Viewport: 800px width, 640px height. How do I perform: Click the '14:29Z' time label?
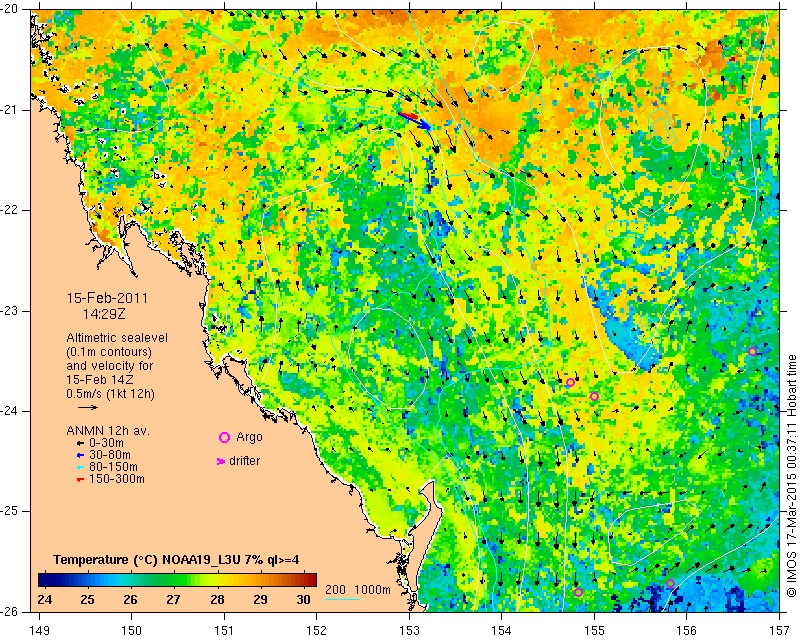click(104, 314)
